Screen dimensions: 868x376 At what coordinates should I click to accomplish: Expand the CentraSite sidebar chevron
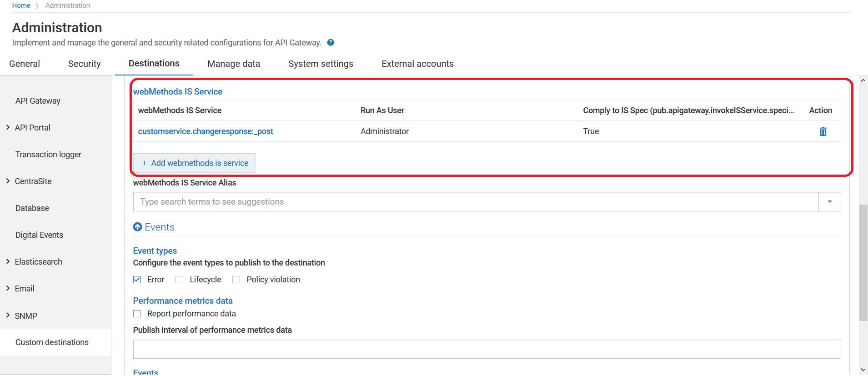coord(8,181)
